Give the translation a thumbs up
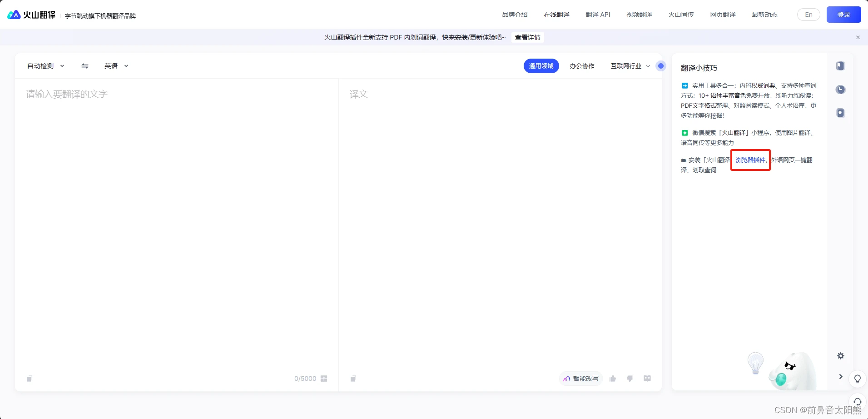 pos(612,379)
